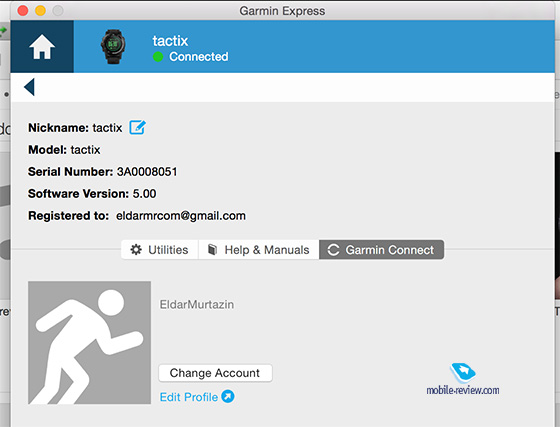Click the Utilities gear icon
Viewport: 560px width, 427px height.
point(136,250)
